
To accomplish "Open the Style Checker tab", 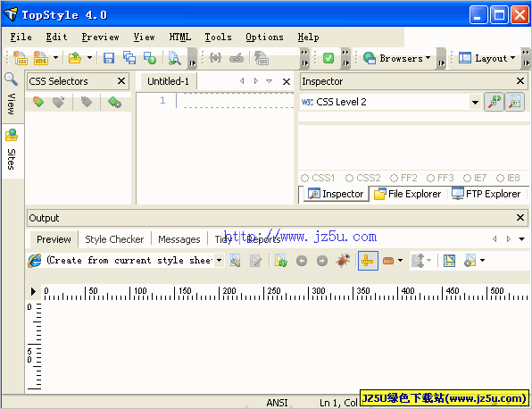I will point(114,239).
